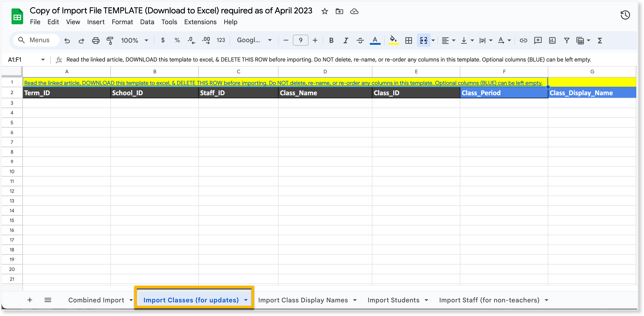Screen dimensions: 644x316
Task: Toggle italic formatting
Action: point(346,40)
